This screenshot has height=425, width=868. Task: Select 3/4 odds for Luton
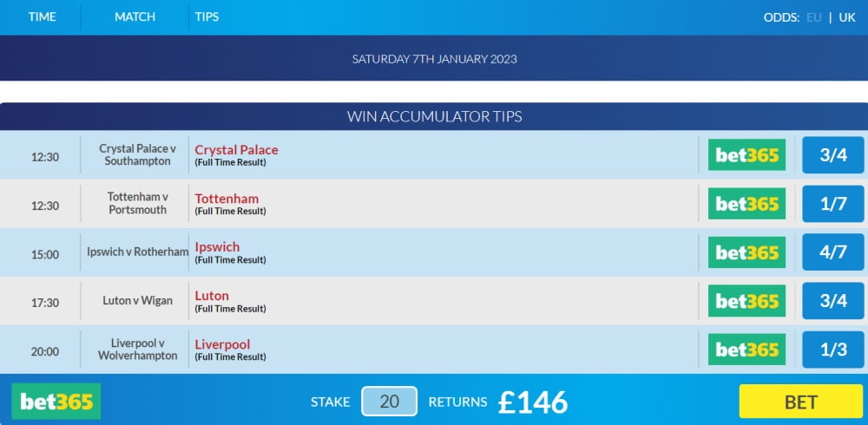833,300
